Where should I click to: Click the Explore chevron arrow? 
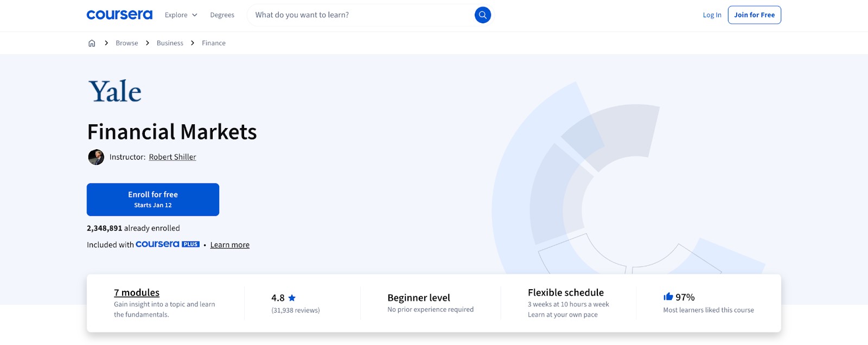(195, 15)
